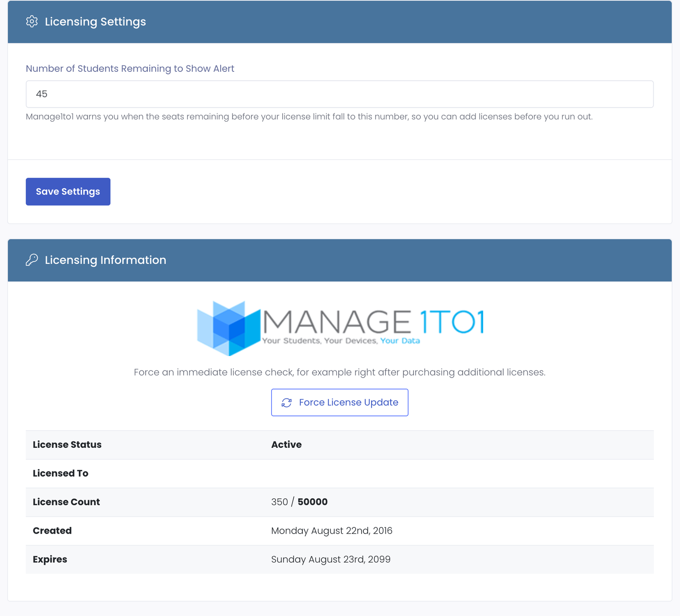Click the Licensing Information header title
This screenshot has width=680, height=616.
tap(106, 260)
